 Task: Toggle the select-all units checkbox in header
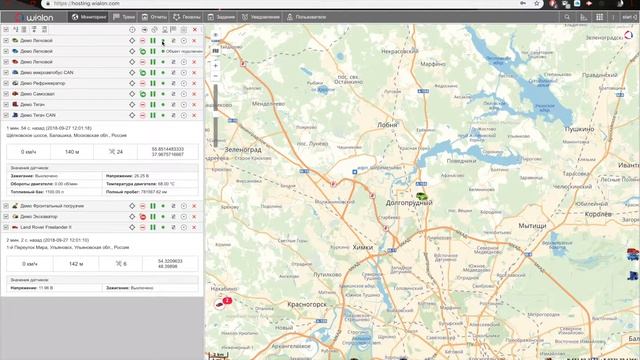pos(6,29)
